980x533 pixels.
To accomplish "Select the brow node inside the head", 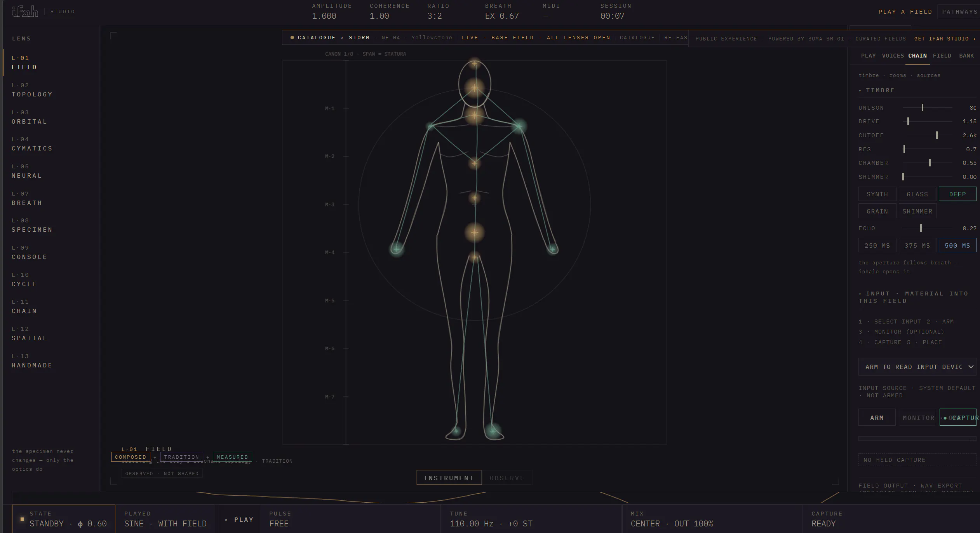I will click(x=475, y=89).
